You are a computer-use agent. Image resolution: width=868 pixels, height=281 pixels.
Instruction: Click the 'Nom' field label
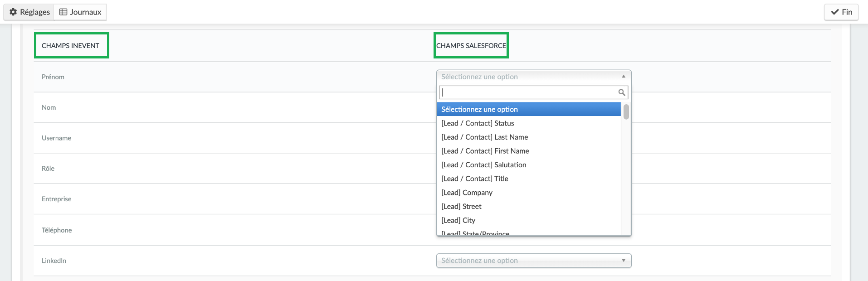(x=49, y=107)
